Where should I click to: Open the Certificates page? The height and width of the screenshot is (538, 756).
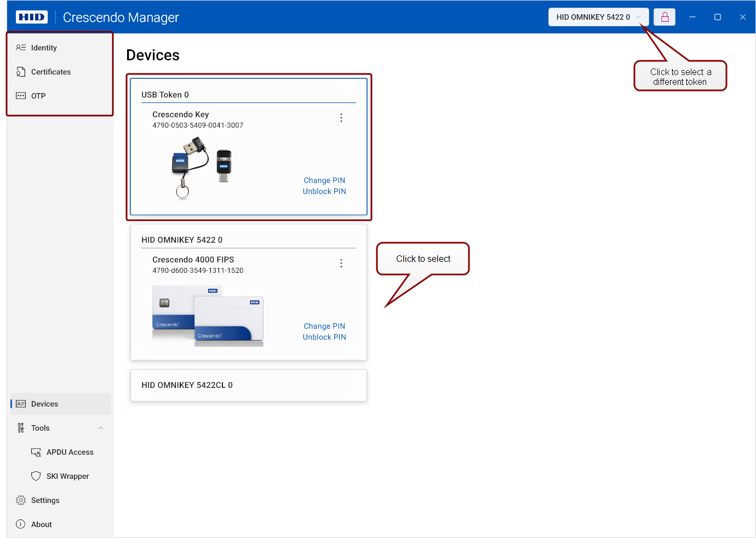pos(60,72)
